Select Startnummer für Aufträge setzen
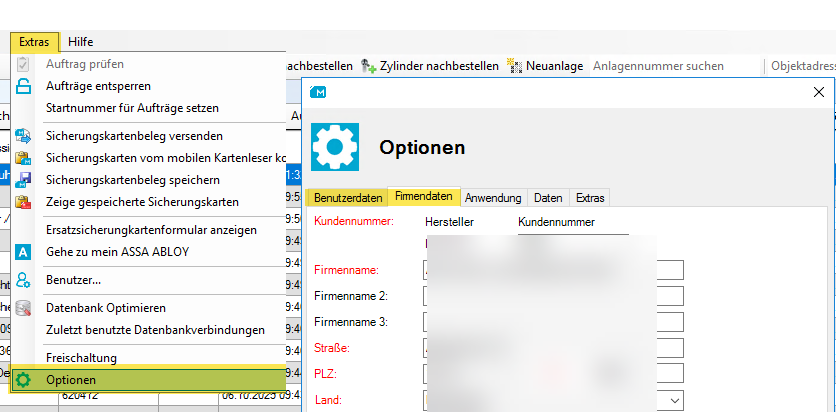This screenshot has height=412, width=836. click(x=132, y=108)
